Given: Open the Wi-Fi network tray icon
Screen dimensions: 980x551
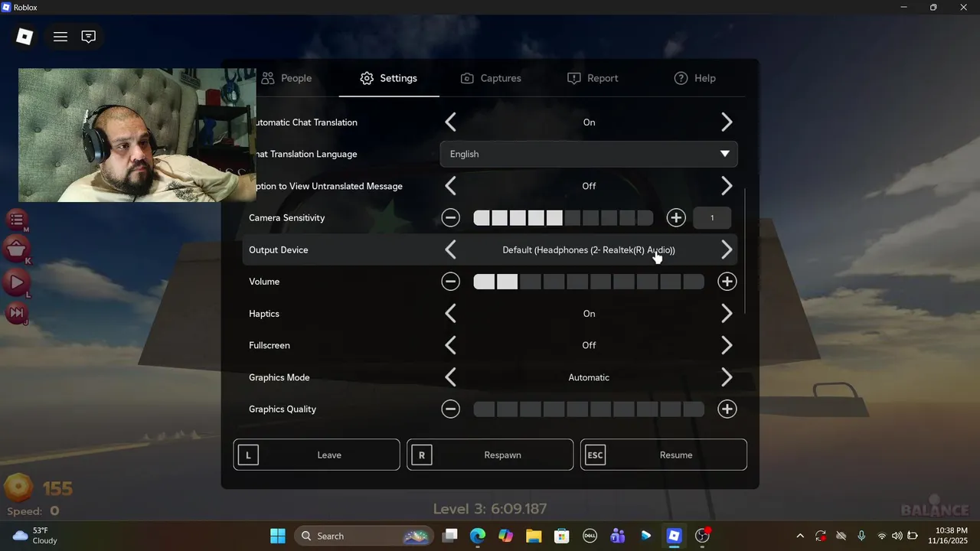Looking at the screenshot, I should (882, 536).
